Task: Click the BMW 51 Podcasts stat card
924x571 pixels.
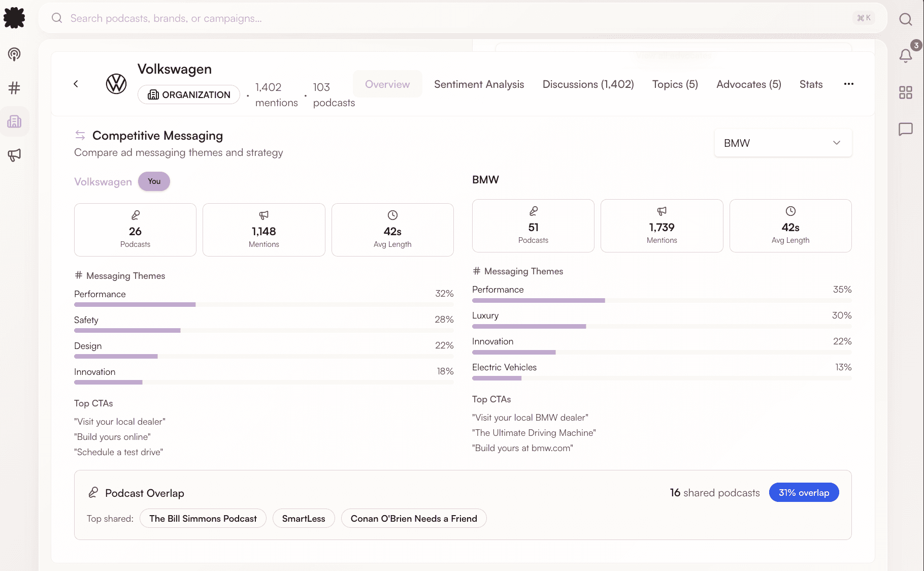Action: (533, 226)
